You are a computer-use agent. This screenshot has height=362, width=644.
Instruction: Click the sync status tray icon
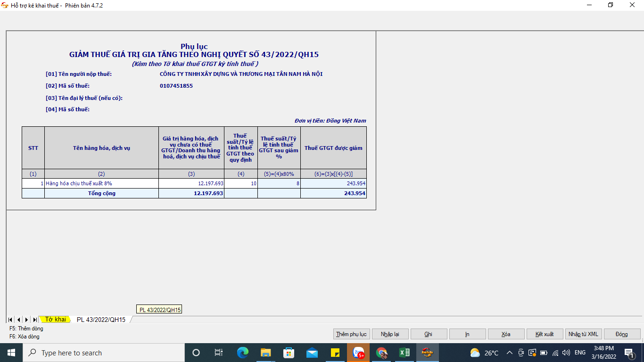[x=532, y=353]
